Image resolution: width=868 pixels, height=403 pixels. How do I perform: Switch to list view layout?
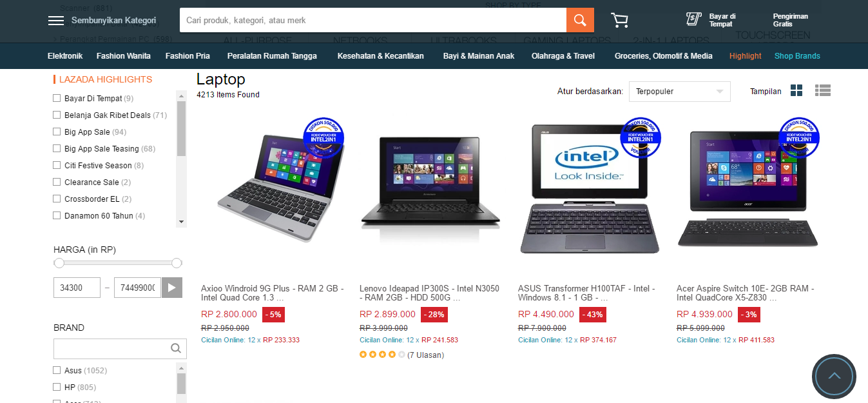coord(822,91)
